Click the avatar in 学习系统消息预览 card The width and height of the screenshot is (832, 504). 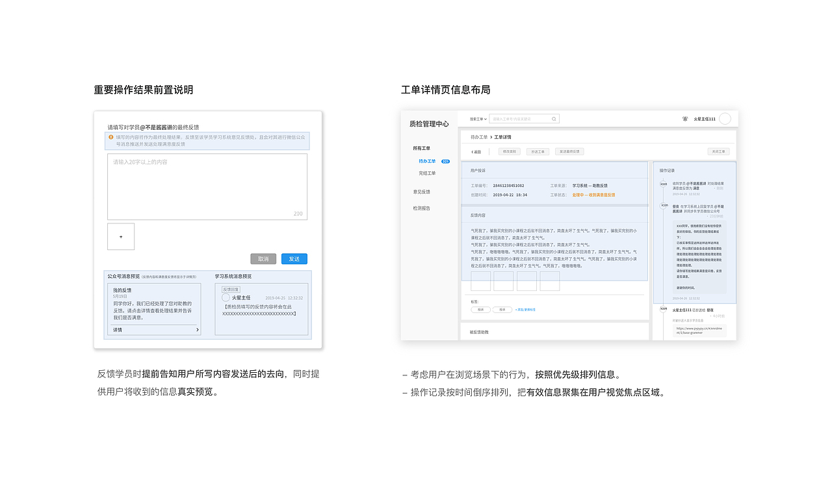[x=226, y=297]
